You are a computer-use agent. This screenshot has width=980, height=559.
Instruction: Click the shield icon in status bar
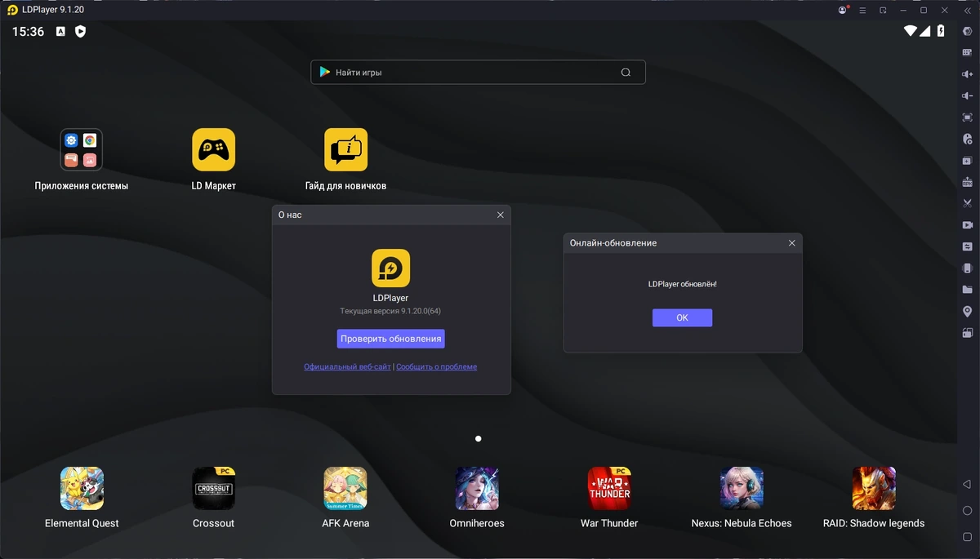pos(80,32)
